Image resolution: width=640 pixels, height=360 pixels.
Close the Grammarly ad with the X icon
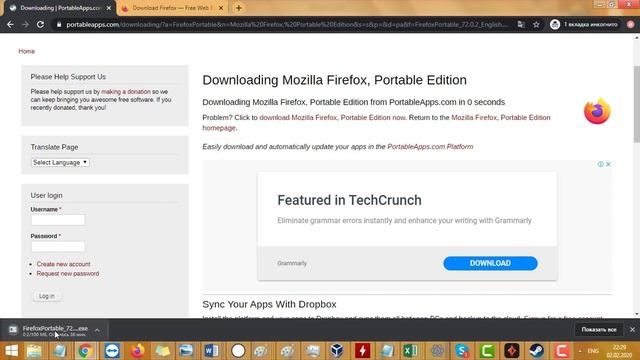pyautogui.click(x=608, y=164)
